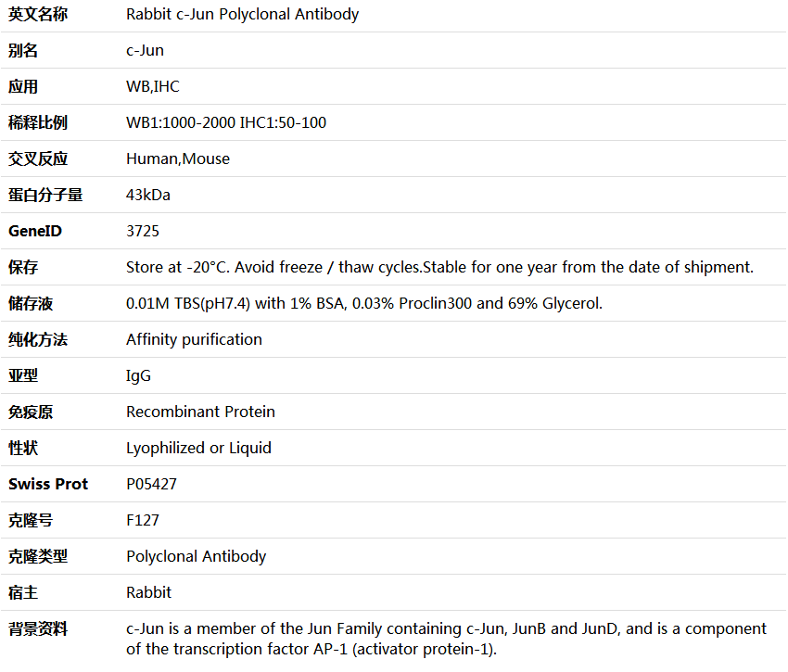This screenshot has height=672, width=788.
Task: Click the cross-reactivity value Human,Mouse
Action: coord(177,158)
